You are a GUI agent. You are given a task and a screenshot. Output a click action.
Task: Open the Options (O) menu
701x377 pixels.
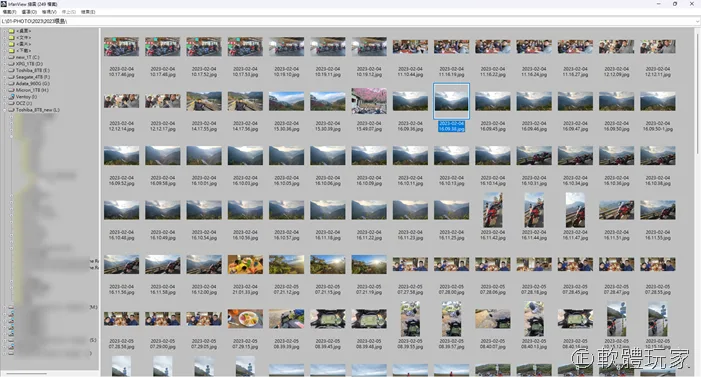[29, 12]
